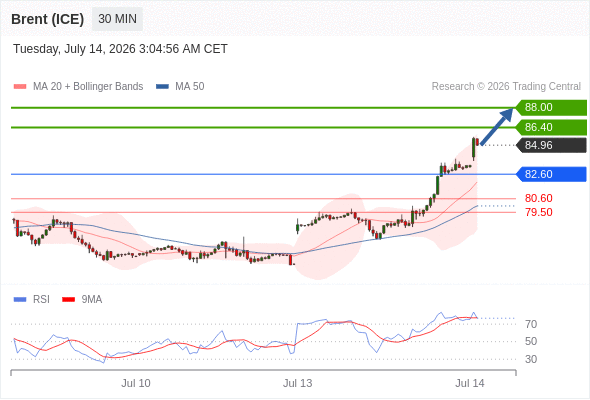Screen dimensions: 590x400
Task: Click the red 9MA legend swatch
Action: (x=68, y=300)
